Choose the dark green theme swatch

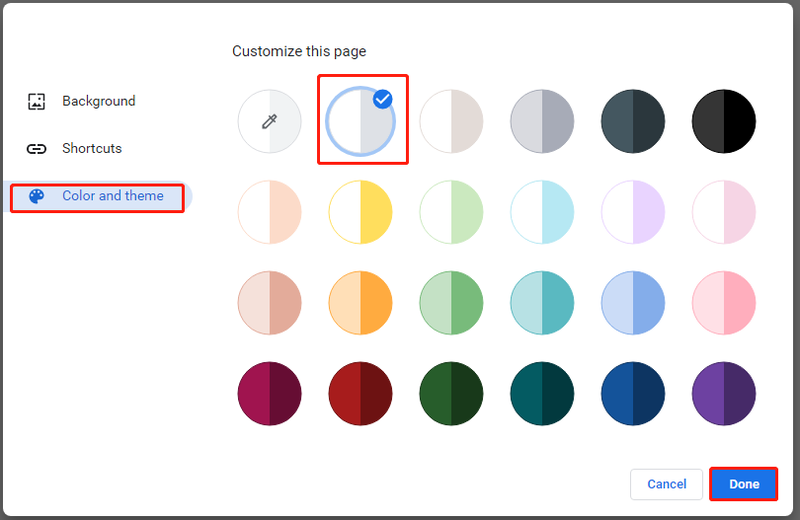coord(451,393)
